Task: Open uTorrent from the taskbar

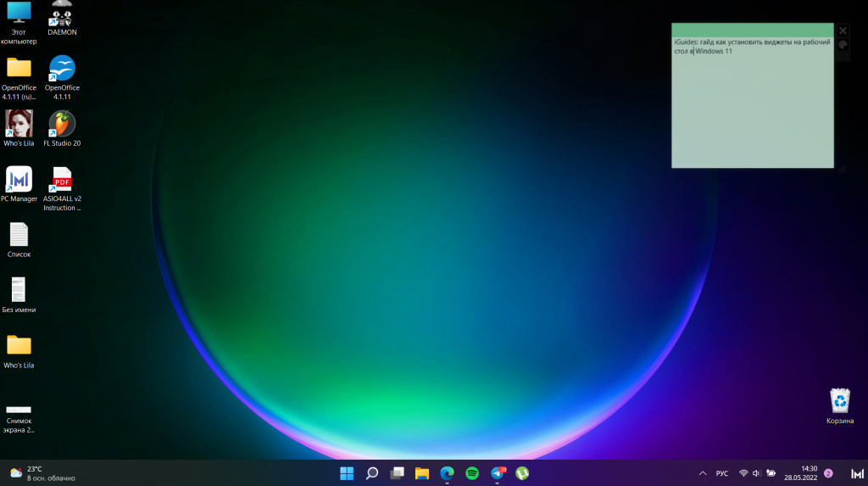Action: (522, 472)
